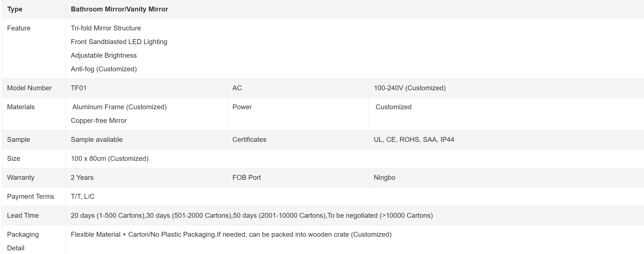
Task: Click the Copper-free Mirror material text
Action: click(99, 120)
